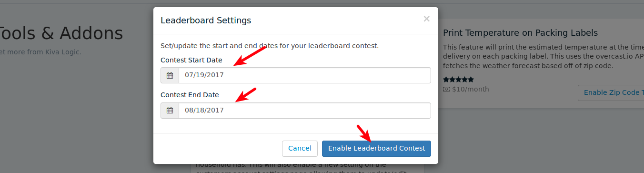Click the second star in the rating

click(452, 80)
